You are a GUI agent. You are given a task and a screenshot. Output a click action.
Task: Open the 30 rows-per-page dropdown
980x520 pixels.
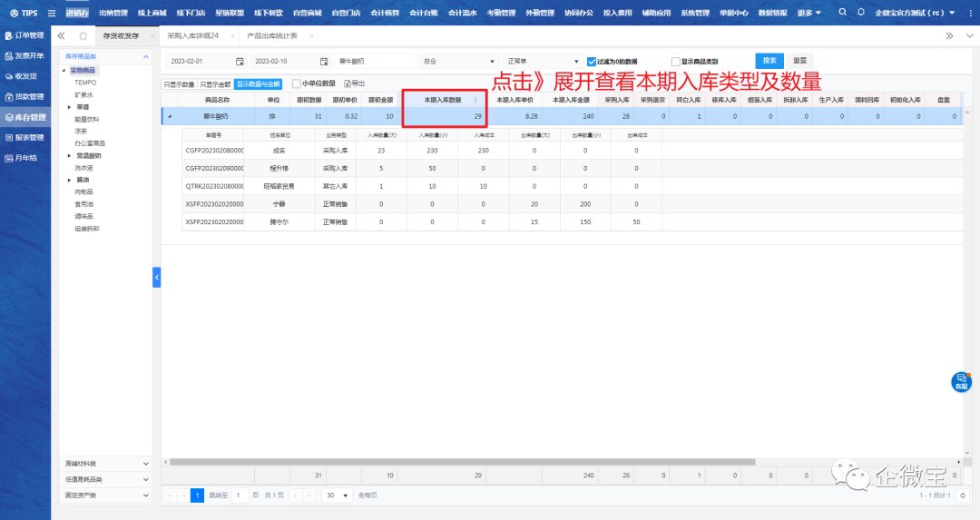(x=337, y=495)
